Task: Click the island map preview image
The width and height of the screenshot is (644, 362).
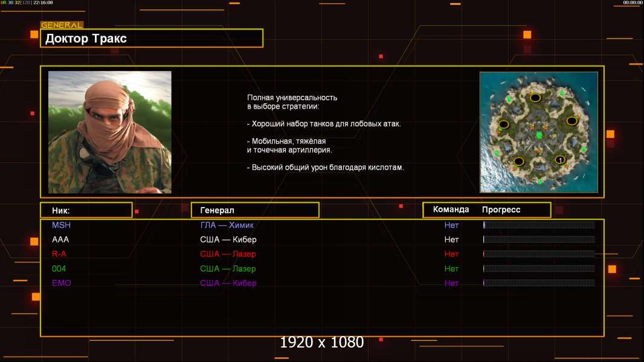Action: point(539,132)
